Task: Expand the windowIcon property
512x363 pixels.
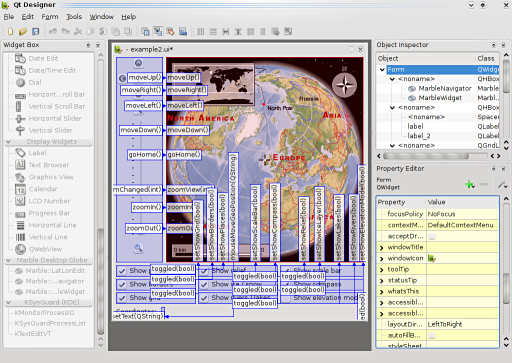Action: point(382,259)
